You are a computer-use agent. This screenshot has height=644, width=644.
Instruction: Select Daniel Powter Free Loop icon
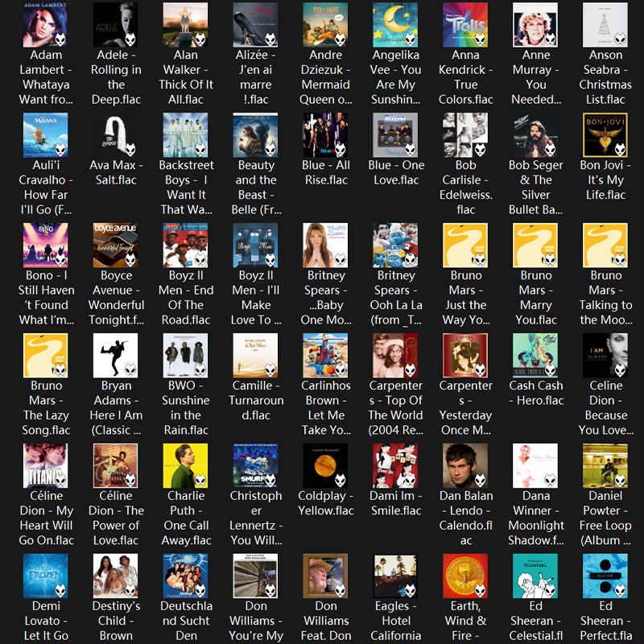coord(605,466)
